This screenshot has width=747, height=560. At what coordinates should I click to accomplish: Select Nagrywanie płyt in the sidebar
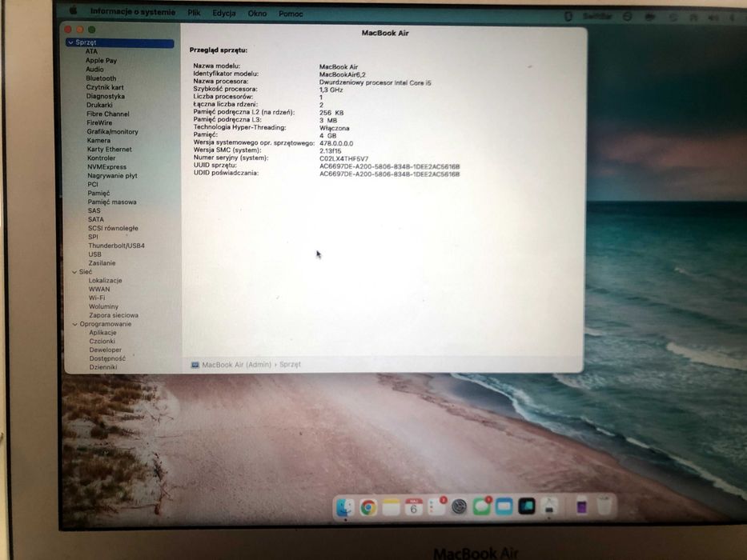[x=112, y=176]
